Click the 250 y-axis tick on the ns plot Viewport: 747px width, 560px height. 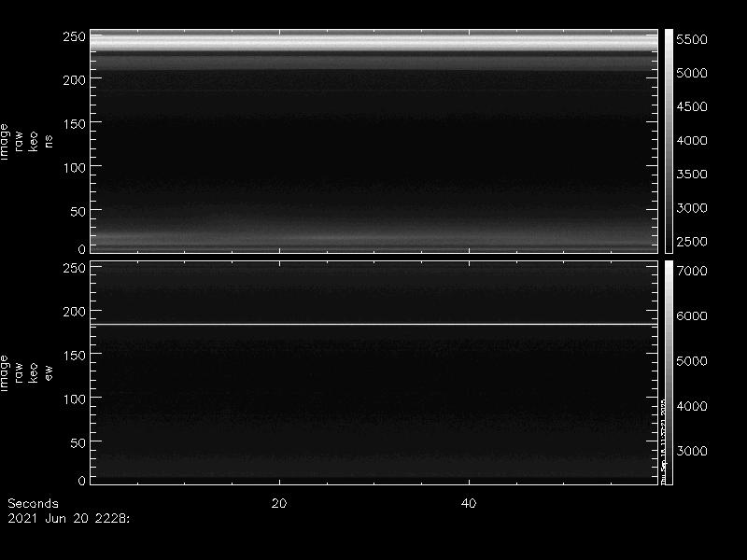point(74,36)
